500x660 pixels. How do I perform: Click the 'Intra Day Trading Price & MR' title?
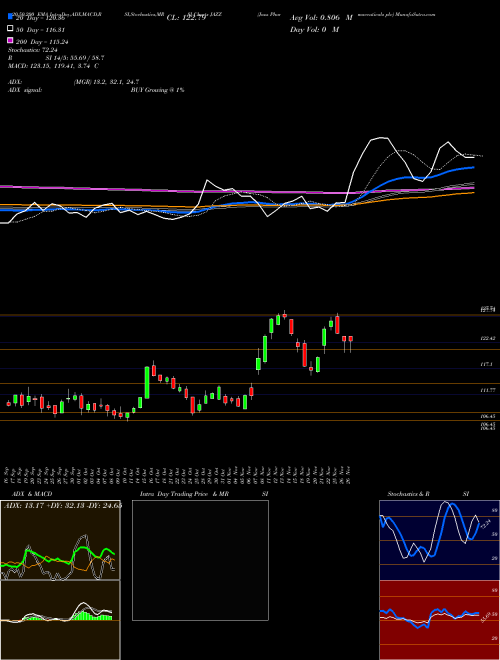[184, 494]
